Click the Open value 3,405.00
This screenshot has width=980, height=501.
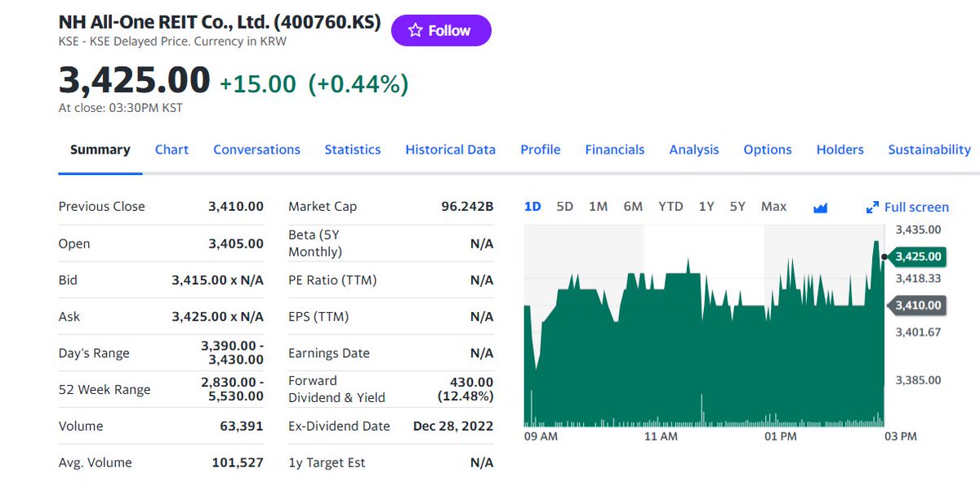tap(236, 244)
